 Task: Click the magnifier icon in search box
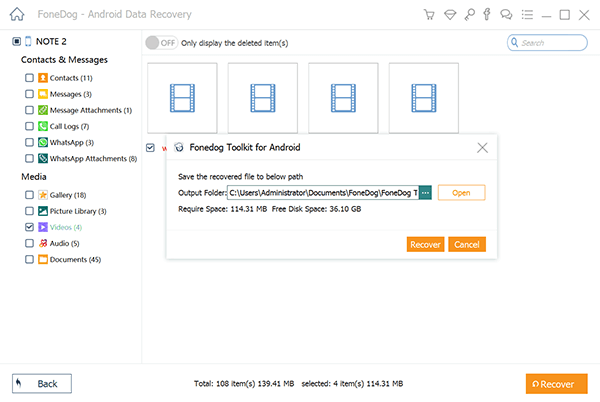click(515, 42)
